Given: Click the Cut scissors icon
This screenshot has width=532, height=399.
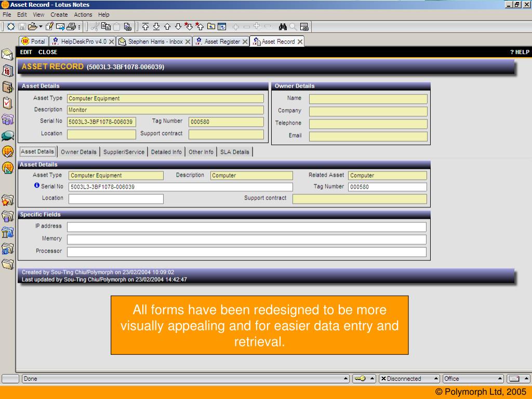Looking at the screenshot, I should [x=96, y=26].
